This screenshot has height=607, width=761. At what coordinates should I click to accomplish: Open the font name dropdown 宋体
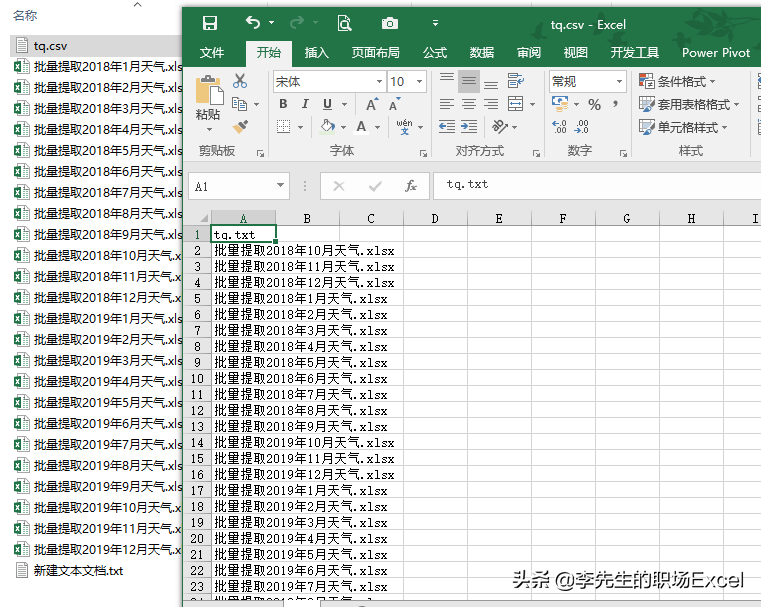pos(380,82)
